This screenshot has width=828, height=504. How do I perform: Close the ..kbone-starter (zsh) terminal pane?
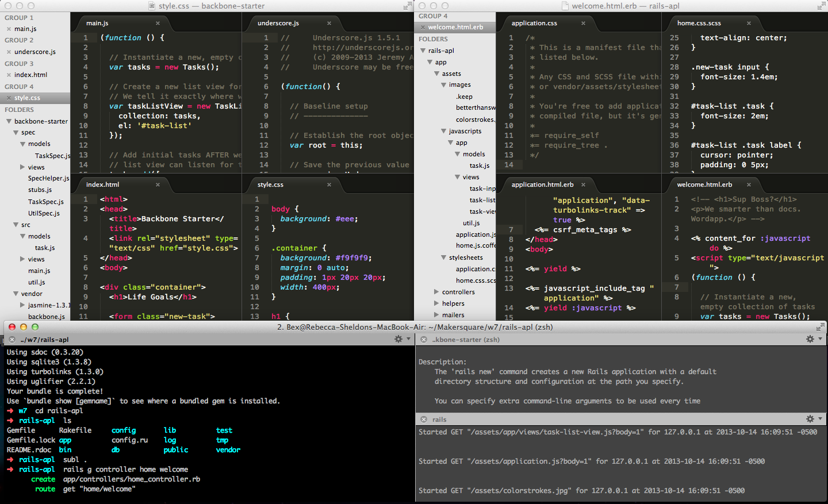coord(424,340)
